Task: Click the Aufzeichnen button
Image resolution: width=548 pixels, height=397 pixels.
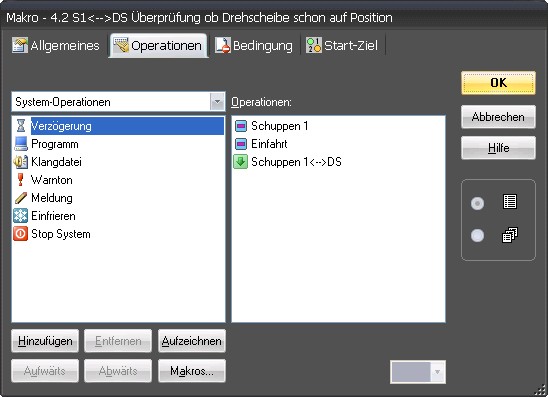Action: coord(192,341)
